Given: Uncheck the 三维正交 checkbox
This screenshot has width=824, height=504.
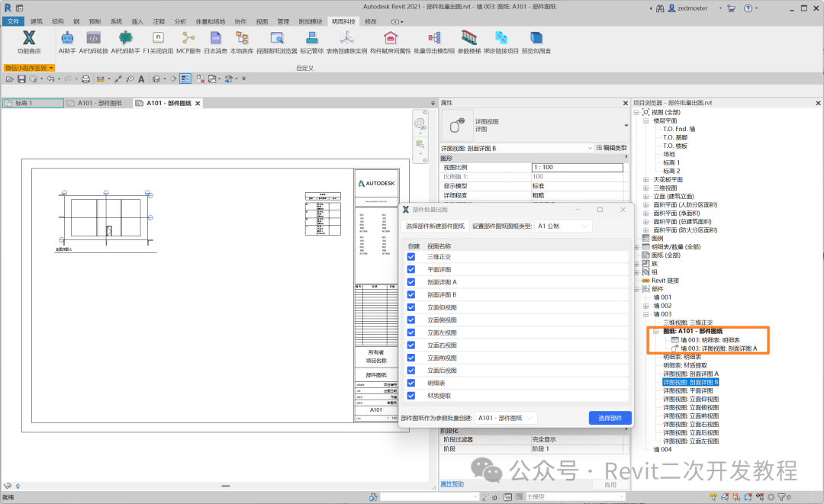Looking at the screenshot, I should 411,257.
